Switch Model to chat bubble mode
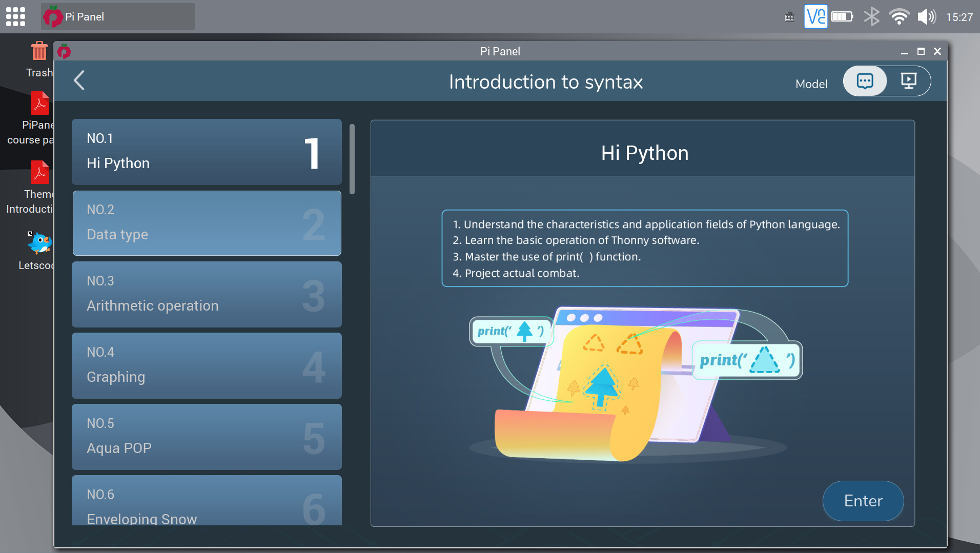The height and width of the screenshot is (553, 980). [865, 81]
